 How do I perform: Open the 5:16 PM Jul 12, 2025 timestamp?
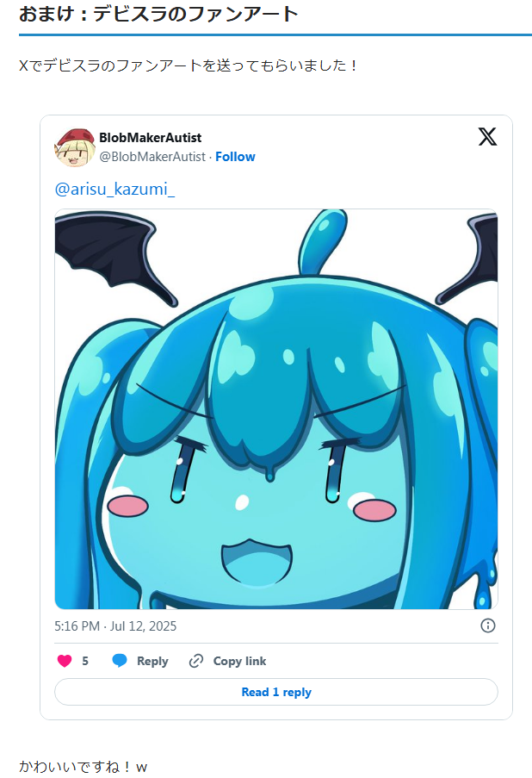coord(115,626)
